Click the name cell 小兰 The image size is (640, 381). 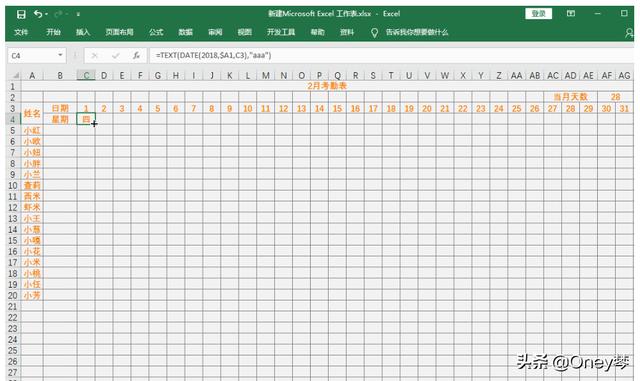tap(32, 175)
